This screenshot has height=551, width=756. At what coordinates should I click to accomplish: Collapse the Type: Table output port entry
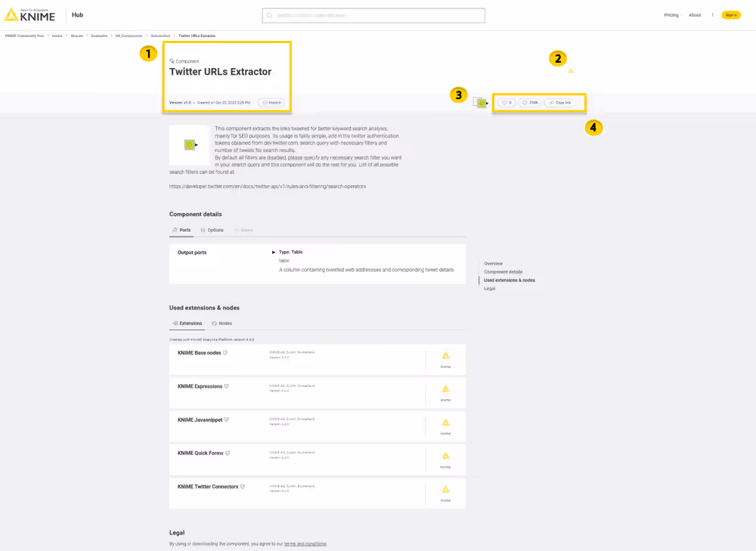273,252
